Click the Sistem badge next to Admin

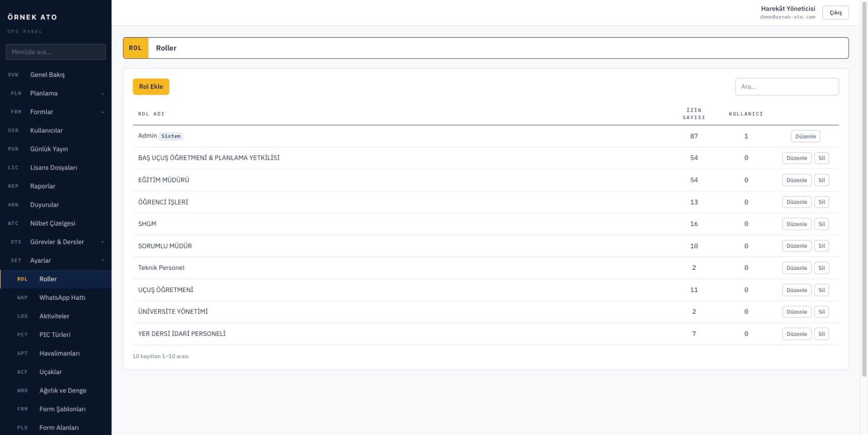(x=171, y=136)
